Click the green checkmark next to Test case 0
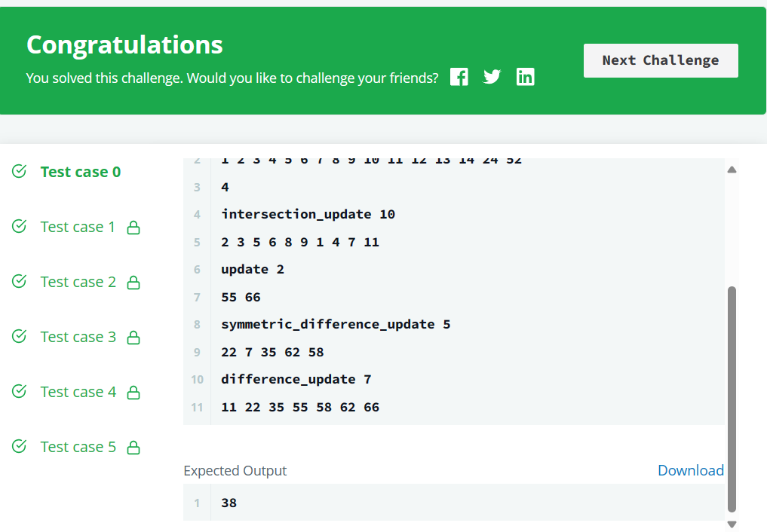 click(19, 171)
